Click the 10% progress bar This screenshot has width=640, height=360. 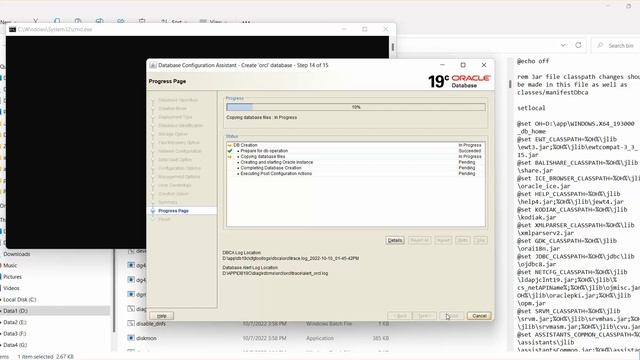(356, 107)
